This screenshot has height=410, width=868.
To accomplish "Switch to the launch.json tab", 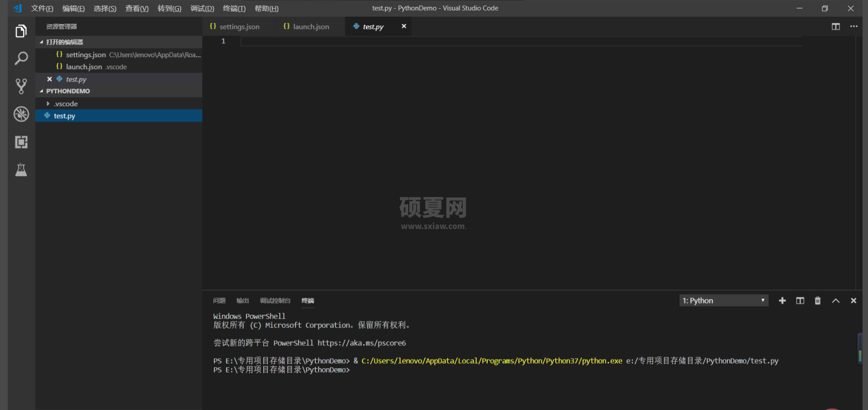I will (310, 27).
